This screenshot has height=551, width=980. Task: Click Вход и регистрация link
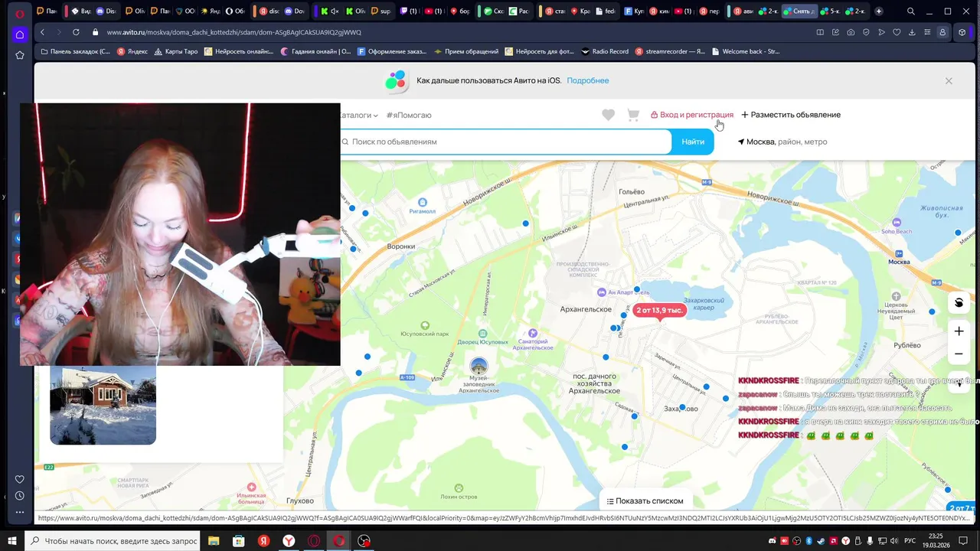point(692,115)
